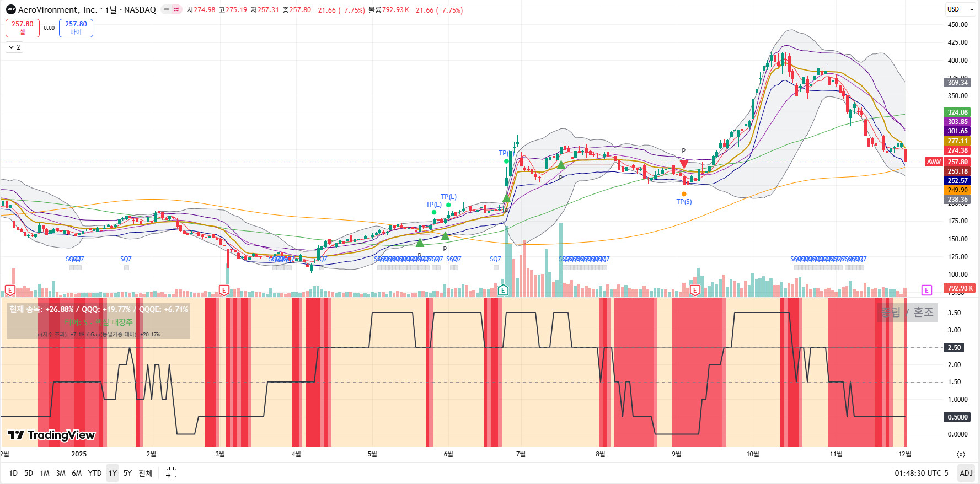The image size is (980, 484).
Task: Click the 고275.19 high value in header
Action: [233, 10]
